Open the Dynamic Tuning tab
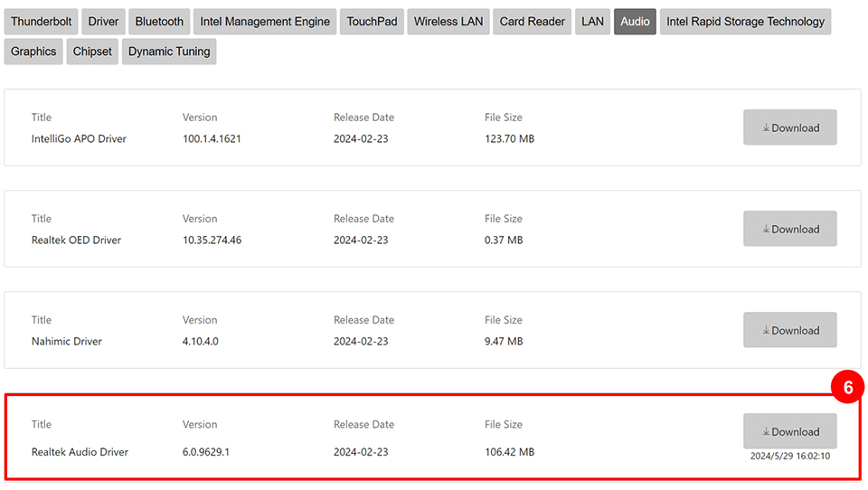This screenshot has height=490, width=868. pos(169,52)
